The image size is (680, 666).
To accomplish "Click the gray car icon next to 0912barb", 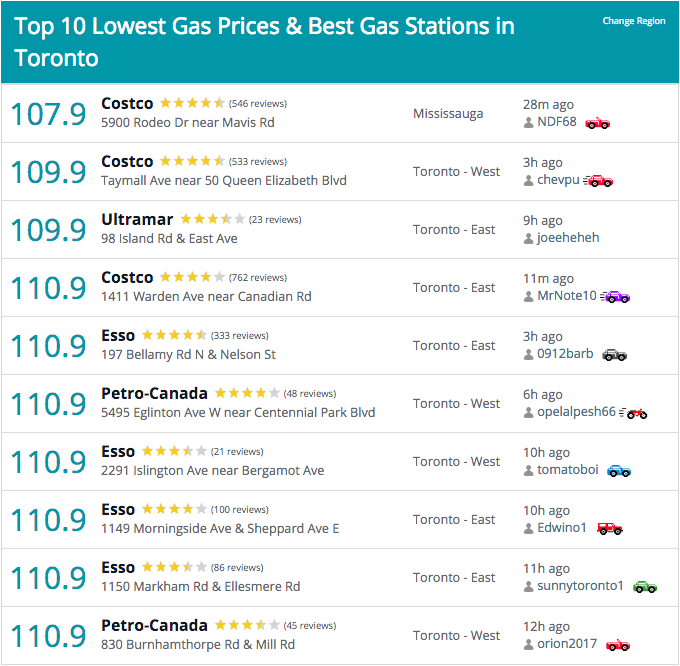I will [615, 355].
